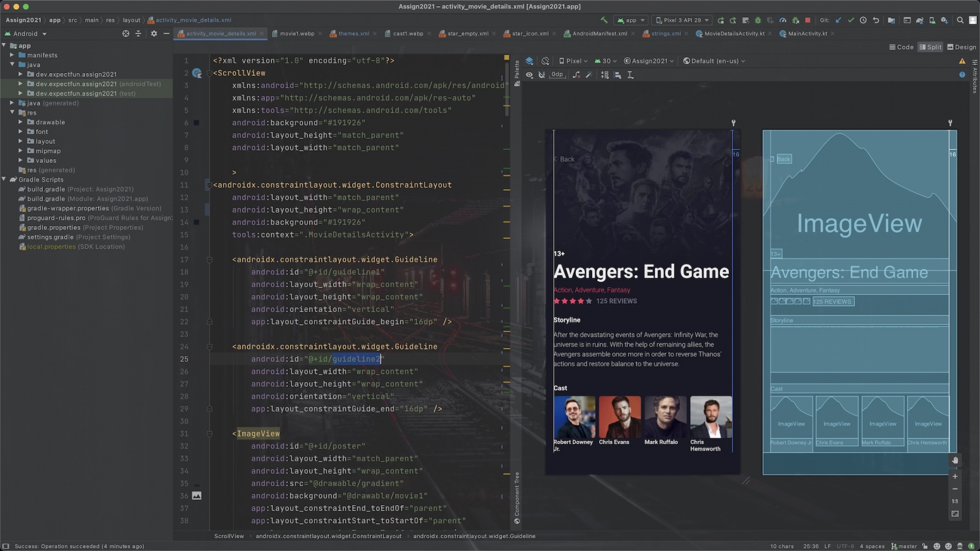The height and width of the screenshot is (551, 980).
Task: Close the activity_movie_details.xml tab
Action: (262, 34)
